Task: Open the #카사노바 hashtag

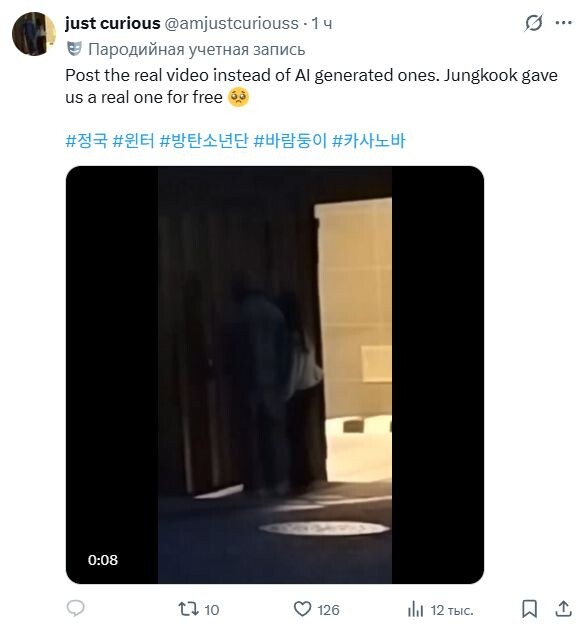Action: click(369, 141)
